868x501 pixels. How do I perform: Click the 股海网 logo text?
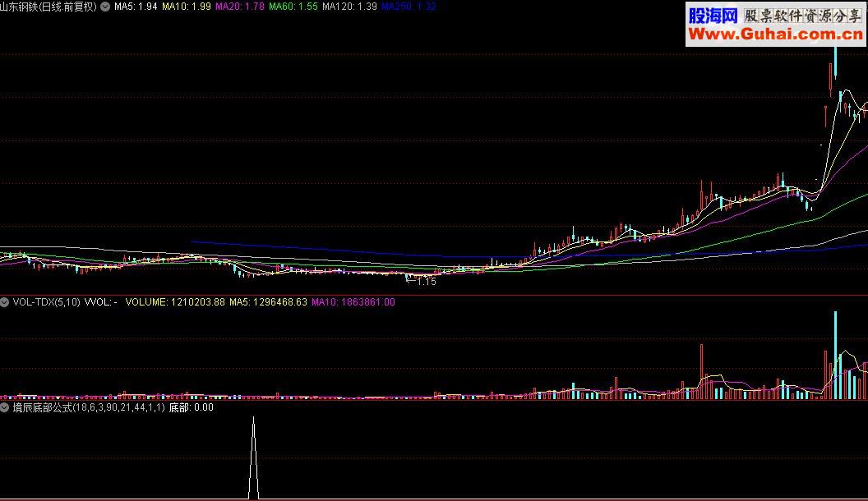713,16
